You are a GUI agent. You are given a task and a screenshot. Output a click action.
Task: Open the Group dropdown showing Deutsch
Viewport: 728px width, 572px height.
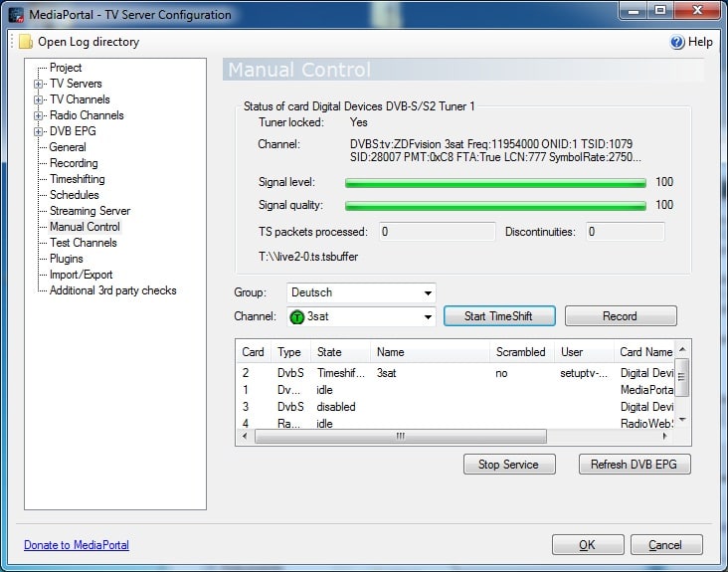pos(428,293)
